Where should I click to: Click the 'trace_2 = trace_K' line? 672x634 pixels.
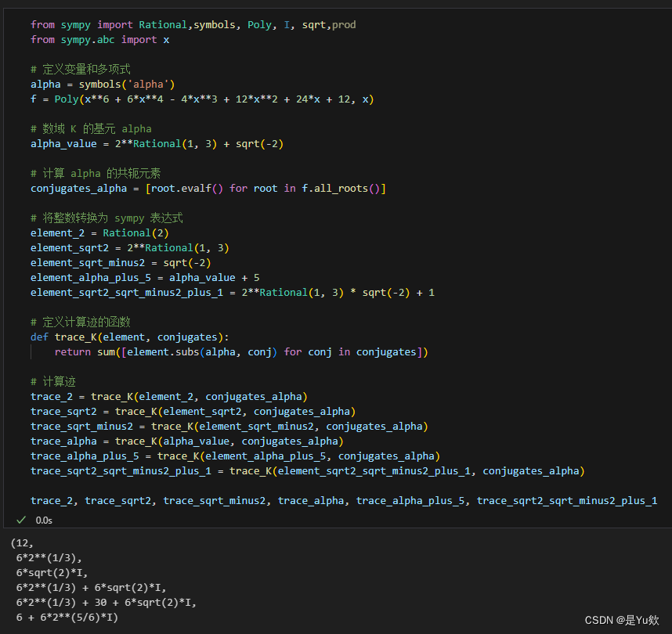point(169,397)
